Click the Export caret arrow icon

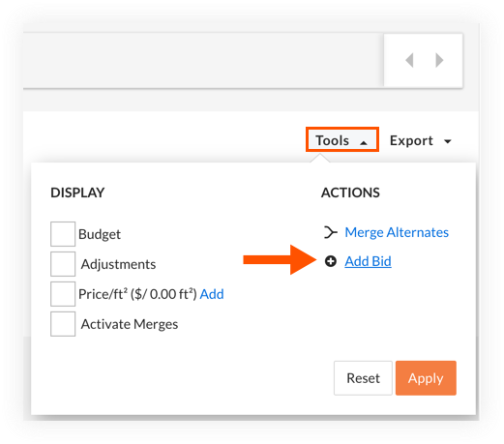(x=448, y=141)
